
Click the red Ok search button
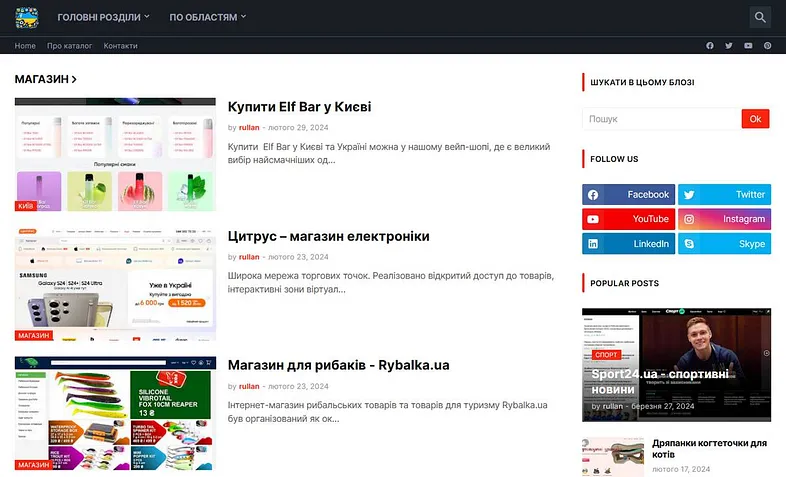coord(755,119)
